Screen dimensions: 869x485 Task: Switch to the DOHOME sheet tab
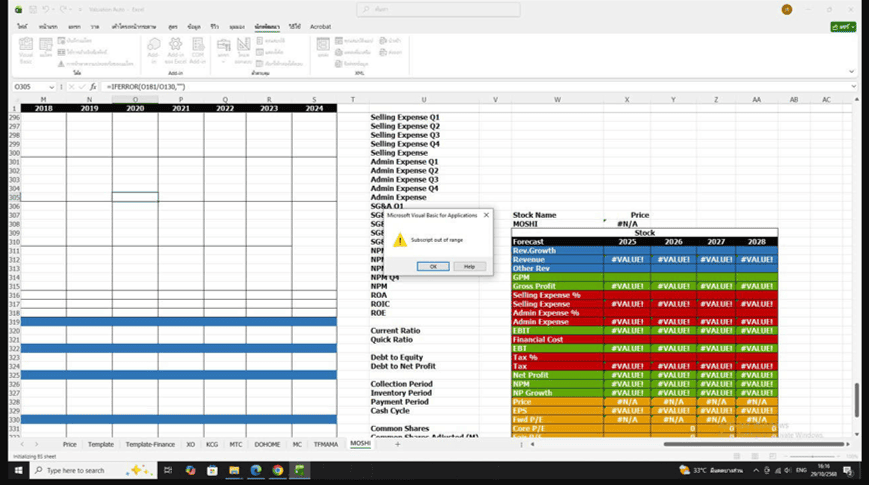(268, 443)
